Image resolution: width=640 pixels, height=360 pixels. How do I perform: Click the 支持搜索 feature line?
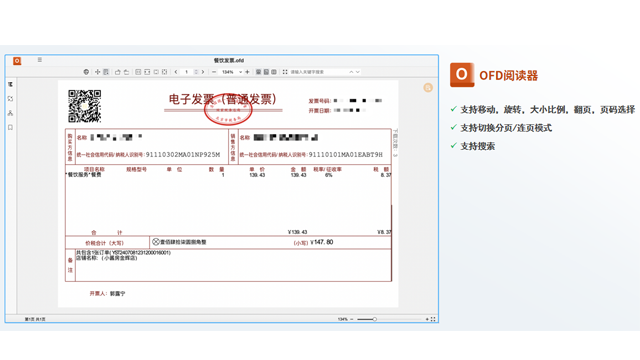(478, 146)
